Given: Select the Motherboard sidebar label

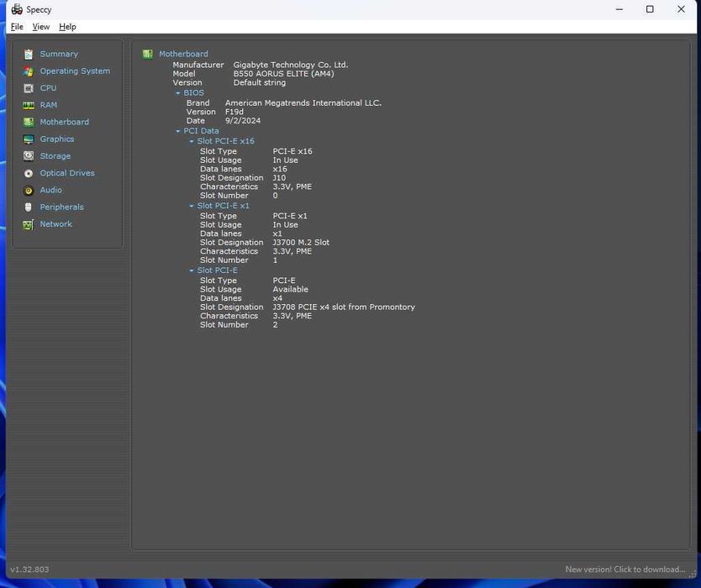Looking at the screenshot, I should (x=64, y=122).
